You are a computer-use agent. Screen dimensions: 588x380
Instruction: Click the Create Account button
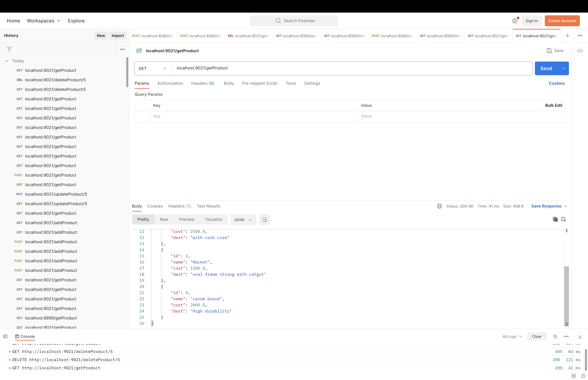click(x=562, y=20)
